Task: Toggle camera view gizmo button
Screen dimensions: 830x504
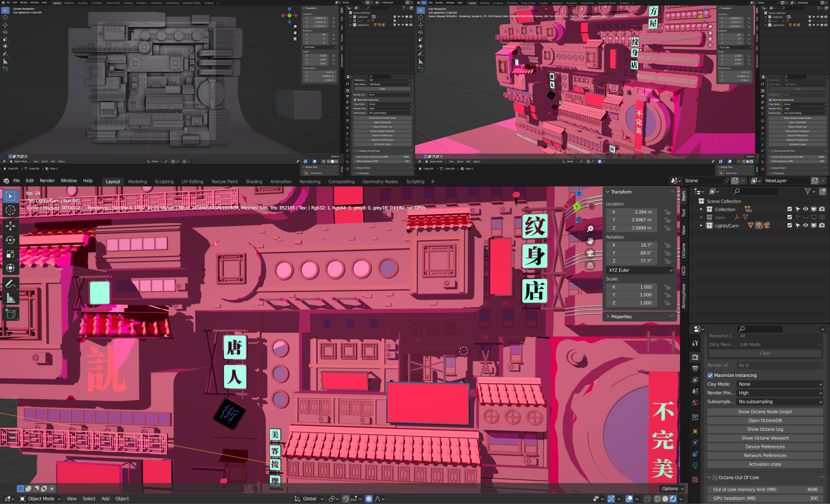Action: (x=590, y=253)
